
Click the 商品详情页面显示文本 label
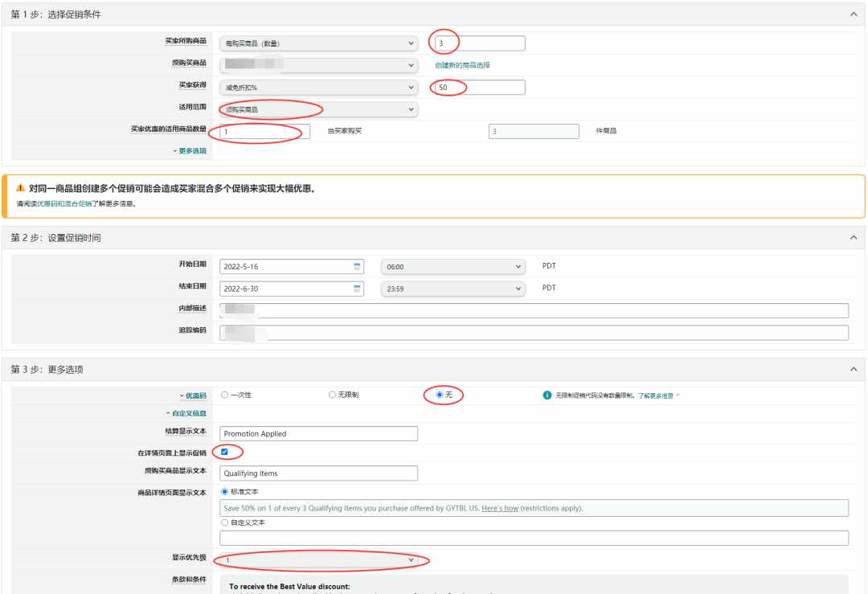tap(172, 493)
